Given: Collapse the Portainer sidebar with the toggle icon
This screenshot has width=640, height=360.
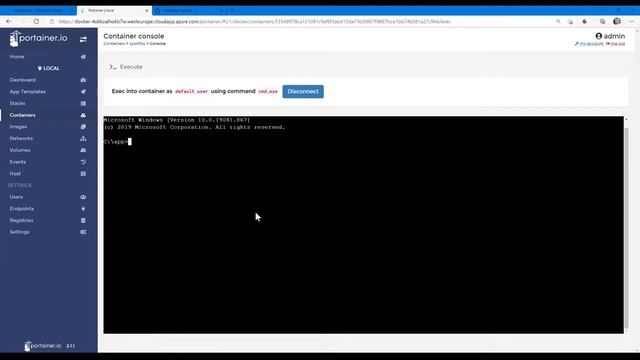Looking at the screenshot, I should 83,40.
